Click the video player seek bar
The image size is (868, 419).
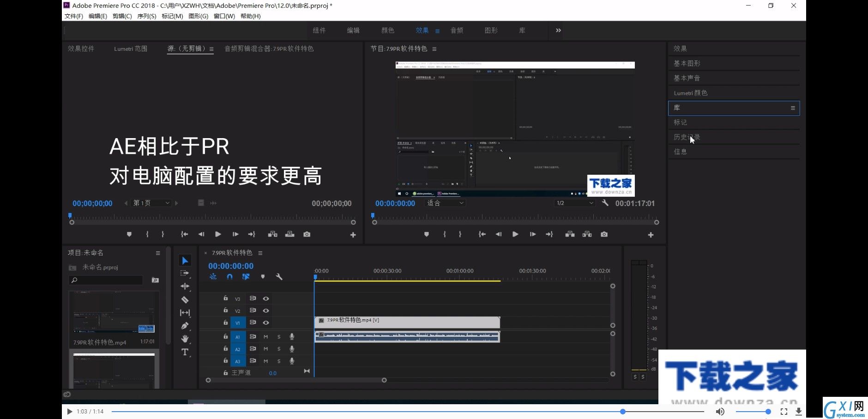click(408, 412)
